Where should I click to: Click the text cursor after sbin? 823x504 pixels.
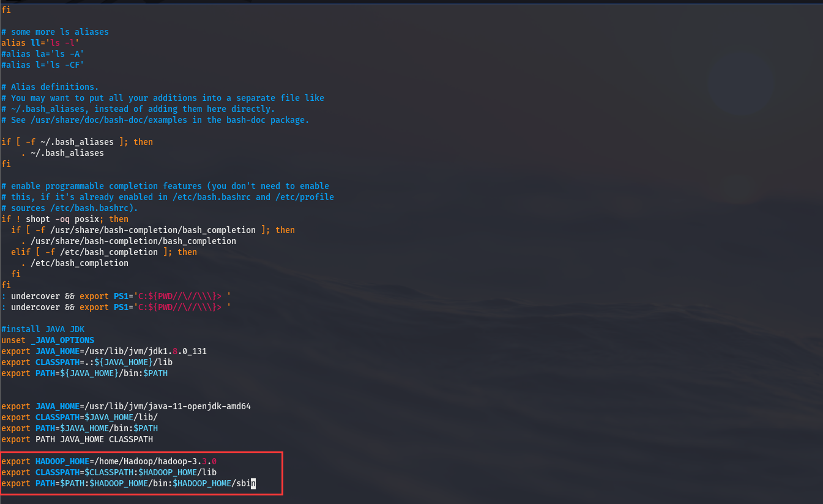click(253, 483)
